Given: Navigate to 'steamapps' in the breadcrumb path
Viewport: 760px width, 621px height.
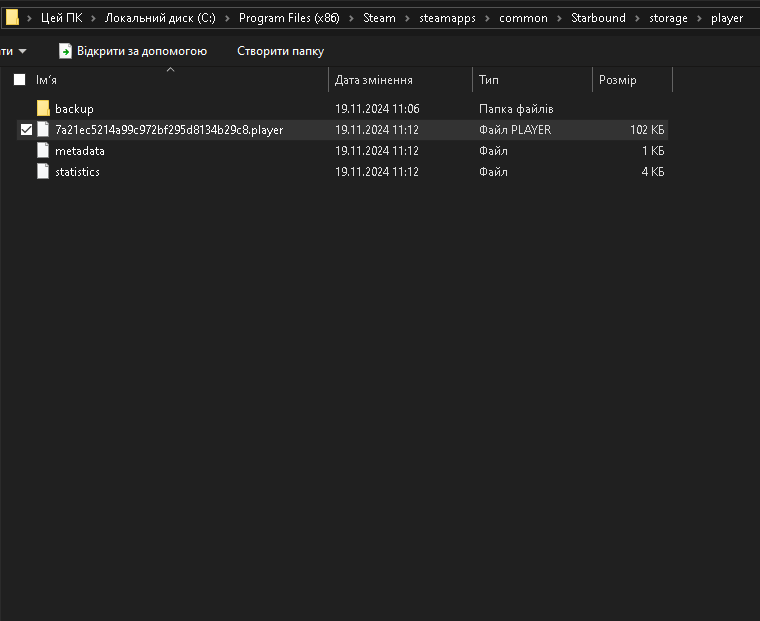Looking at the screenshot, I should click(x=449, y=18).
